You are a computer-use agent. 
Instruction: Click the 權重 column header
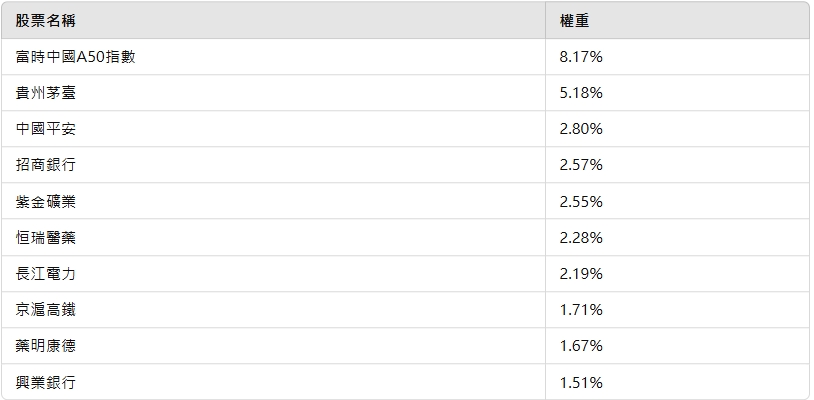[x=575, y=21]
